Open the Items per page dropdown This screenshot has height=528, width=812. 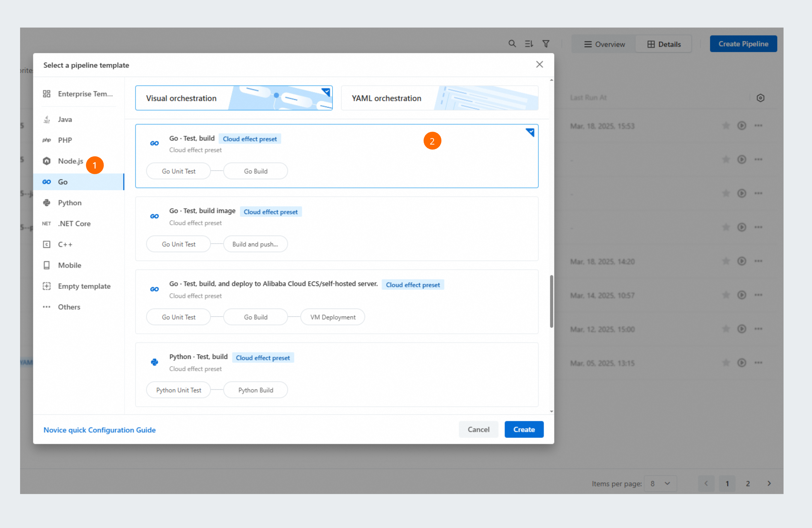[660, 483]
